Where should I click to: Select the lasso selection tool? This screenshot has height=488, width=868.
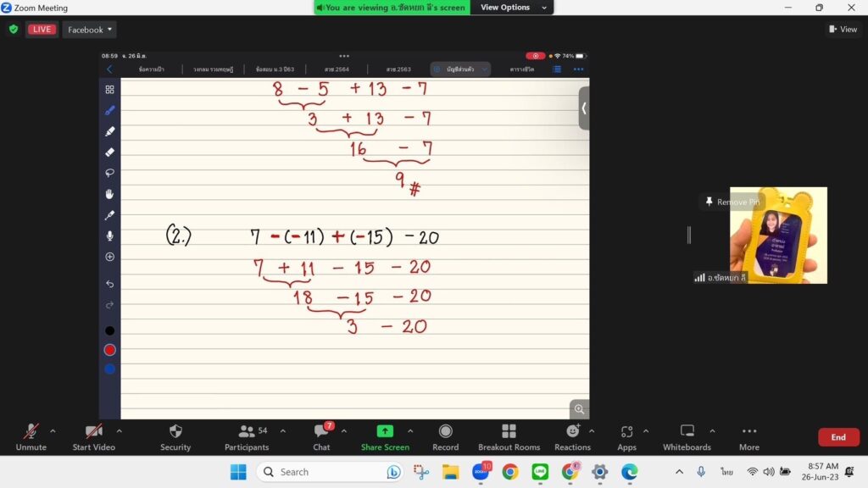point(109,173)
